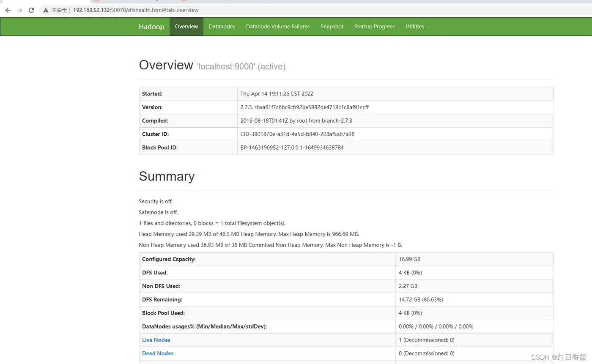Screen dimensions: 592x364
Task: Click Non DFS Used value 2.27 GB
Action: pyautogui.click(x=408, y=286)
